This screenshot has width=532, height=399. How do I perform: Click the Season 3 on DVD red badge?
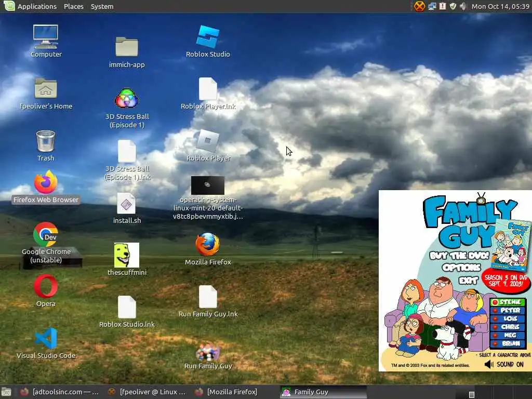click(x=506, y=281)
